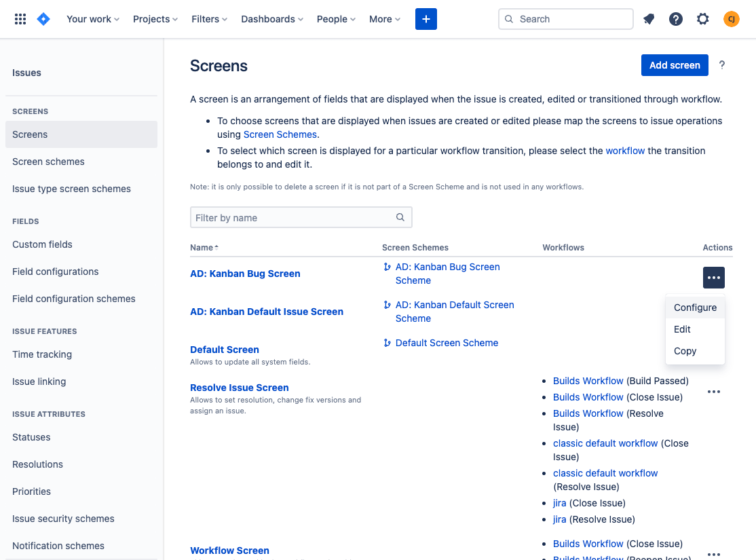The image size is (756, 560).
Task: Open the app switcher grid icon
Action: pos(20,19)
